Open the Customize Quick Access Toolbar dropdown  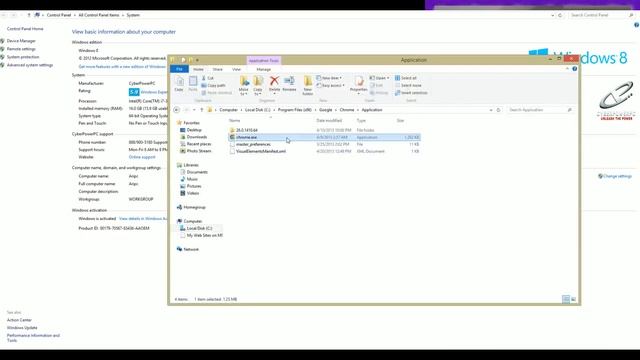pyautogui.click(x=198, y=60)
